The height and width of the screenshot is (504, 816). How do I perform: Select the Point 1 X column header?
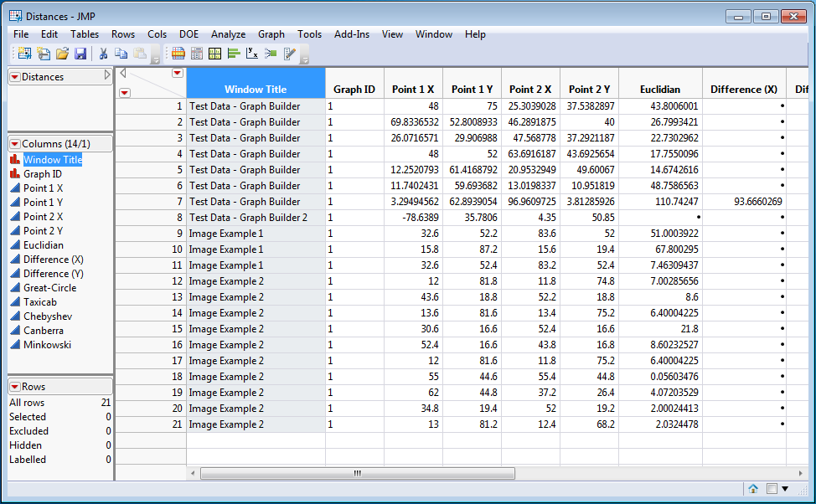coord(413,90)
